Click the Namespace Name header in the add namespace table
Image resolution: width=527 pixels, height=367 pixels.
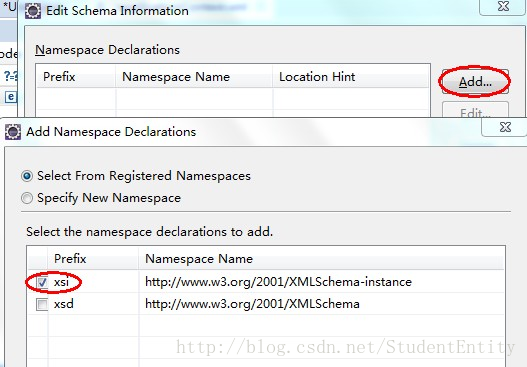pyautogui.click(x=321, y=259)
